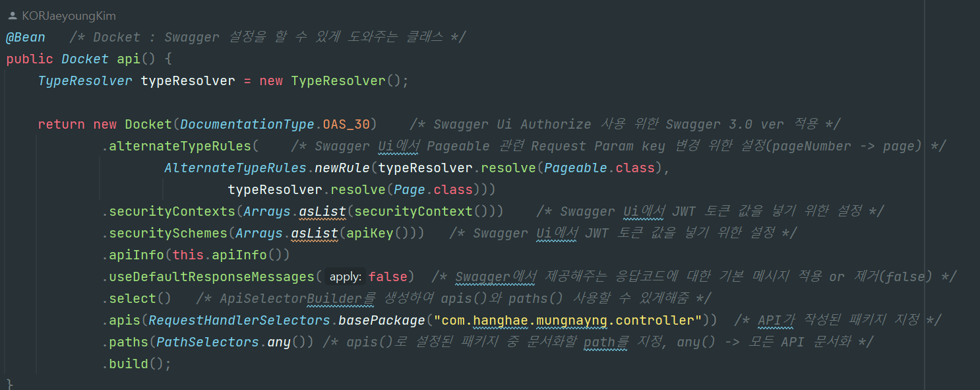Click the public keyword
This screenshot has height=390, width=980.
pyautogui.click(x=30, y=59)
